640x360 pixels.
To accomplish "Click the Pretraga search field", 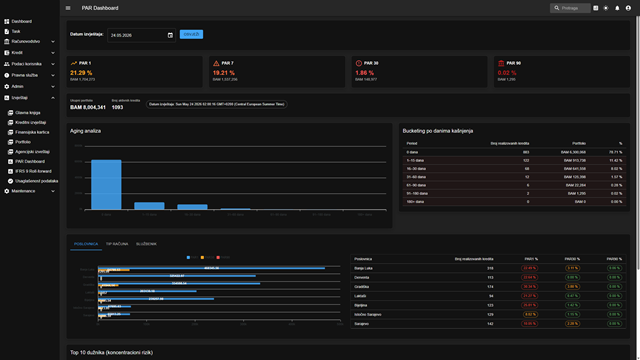I will click(x=570, y=8).
